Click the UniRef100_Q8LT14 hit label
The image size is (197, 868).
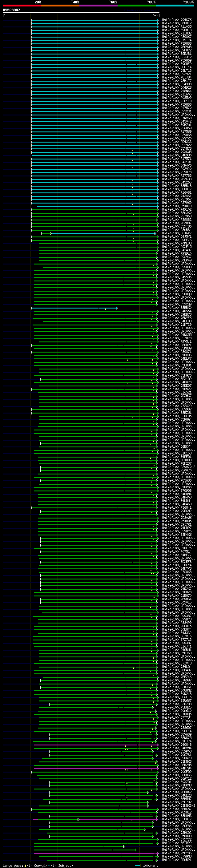[x=177, y=67]
